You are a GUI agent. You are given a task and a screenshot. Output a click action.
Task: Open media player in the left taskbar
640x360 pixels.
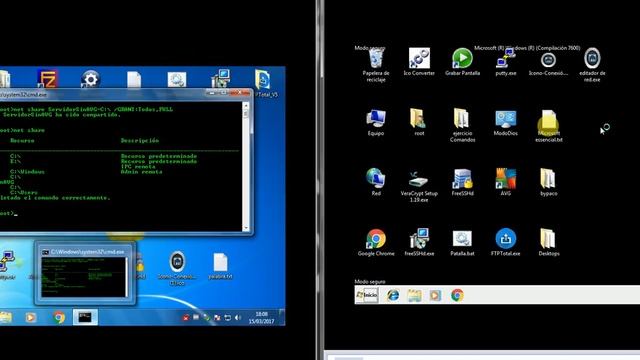click(30, 317)
